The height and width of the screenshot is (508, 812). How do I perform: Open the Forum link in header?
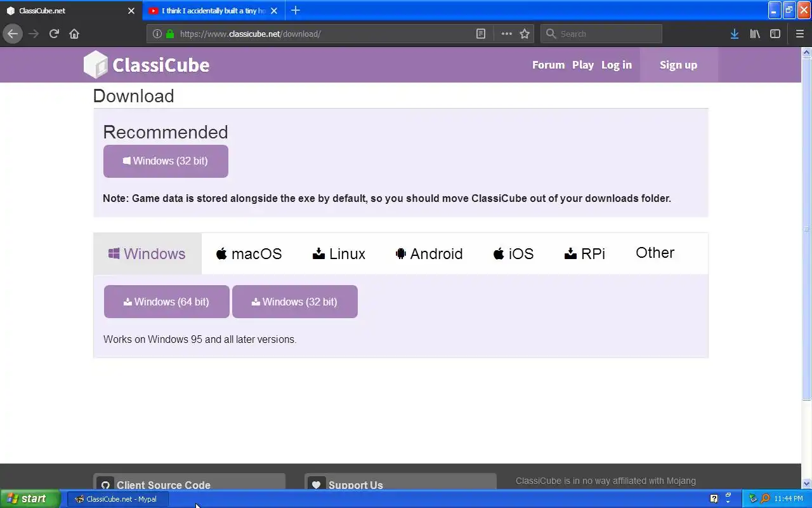pos(548,65)
